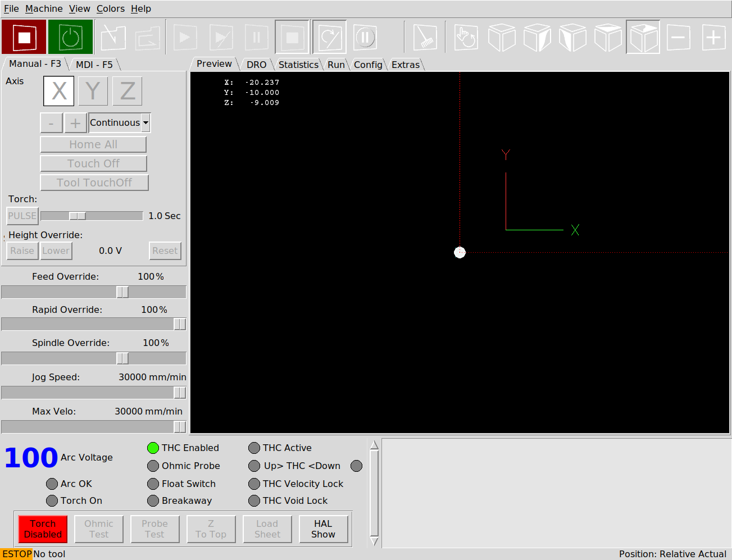Zoom out with the minus icon

click(679, 38)
